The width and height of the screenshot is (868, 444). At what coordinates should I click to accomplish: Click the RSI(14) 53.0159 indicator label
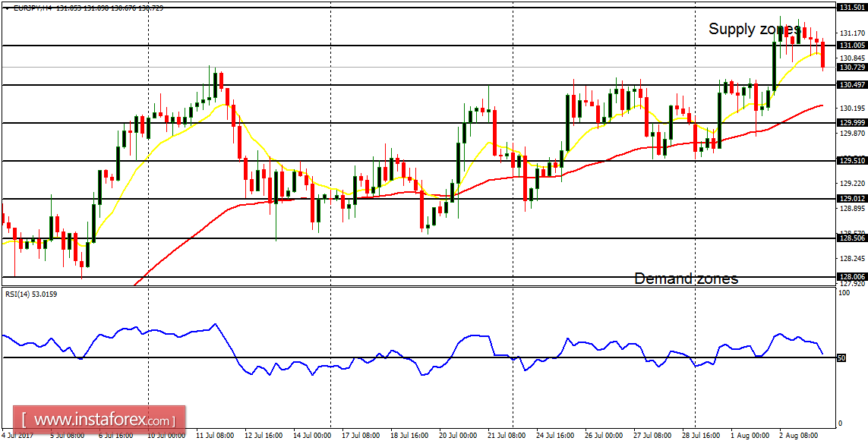[30, 294]
